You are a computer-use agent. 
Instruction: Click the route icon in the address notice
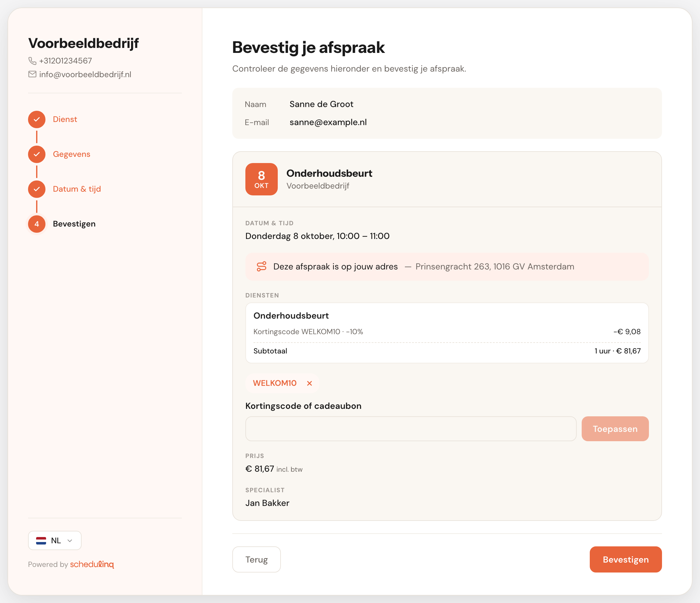coord(262,266)
